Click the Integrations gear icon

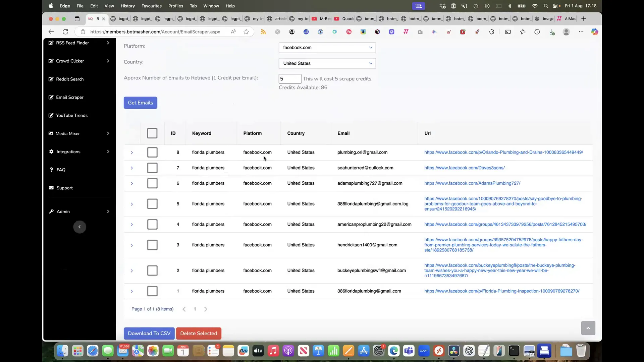pos(51,152)
